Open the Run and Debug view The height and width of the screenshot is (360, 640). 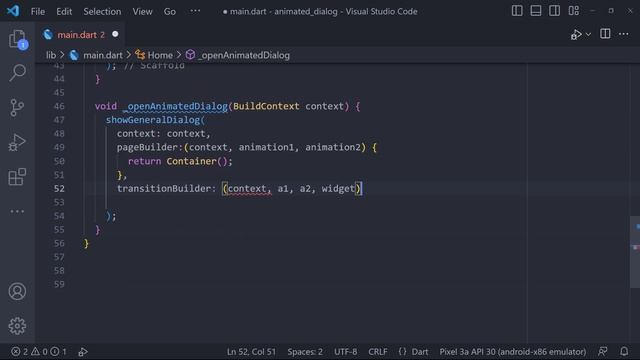click(17, 142)
